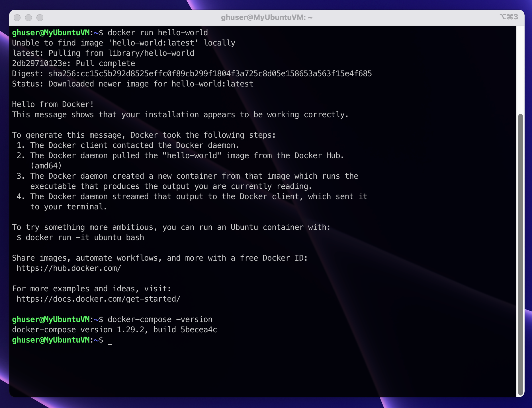Click 'To generate this message' line
This screenshot has height=408, width=532.
point(144,135)
